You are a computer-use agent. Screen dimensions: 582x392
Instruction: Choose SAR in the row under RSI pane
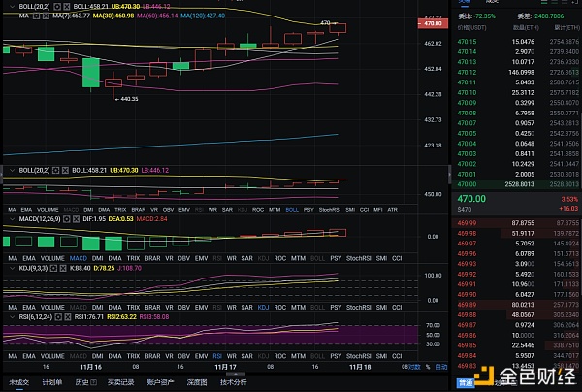point(246,356)
